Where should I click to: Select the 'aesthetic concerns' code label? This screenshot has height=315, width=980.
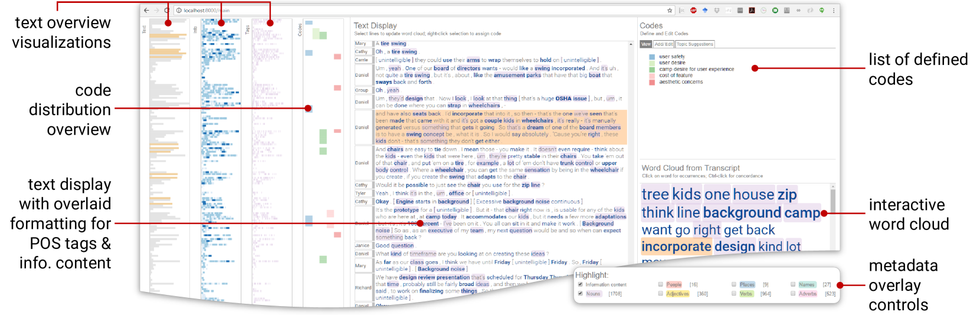click(681, 82)
